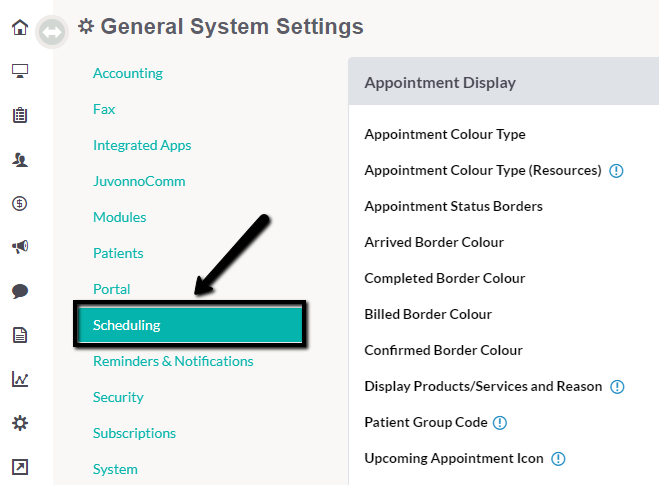Viewport: 659px width, 485px height.
Task: Open the home icon in sidebar
Action: point(20,27)
